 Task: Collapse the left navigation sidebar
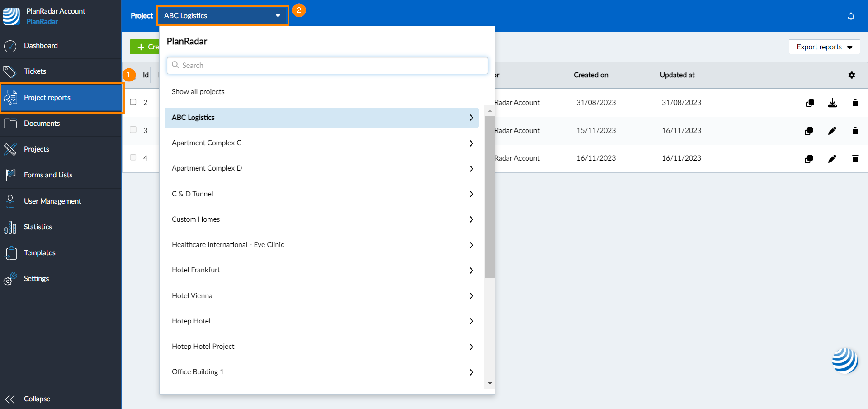coord(37,399)
